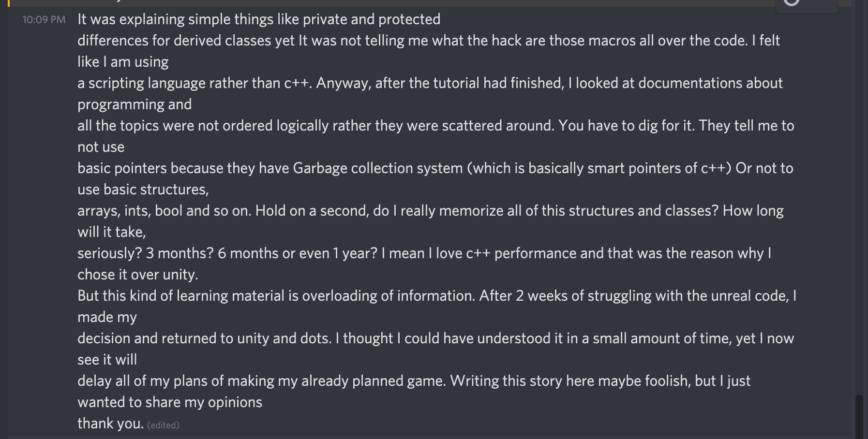Click the line 'differences for derived classes yet'

coord(429,41)
